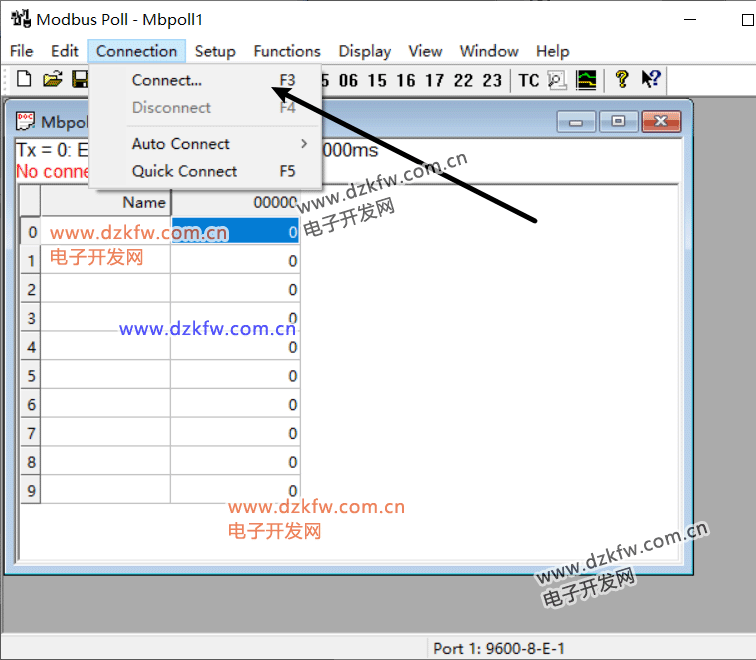Choose Quick Connect from the menu
The image size is (756, 660).
[x=185, y=171]
